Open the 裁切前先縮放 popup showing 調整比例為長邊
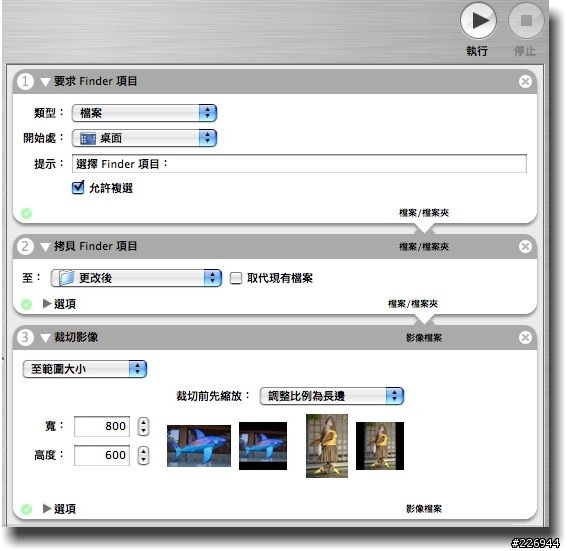Image resolution: width=567 pixels, height=551 pixels. pos(332,396)
